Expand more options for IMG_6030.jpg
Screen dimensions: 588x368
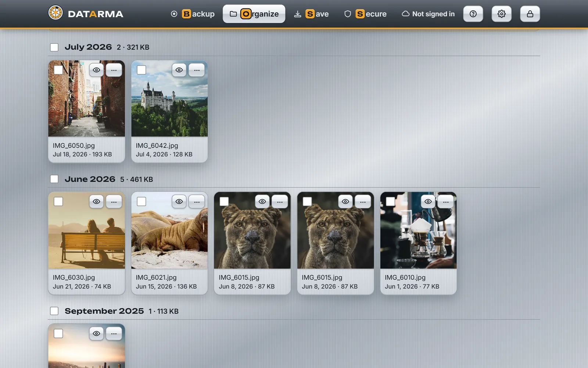pos(114,202)
